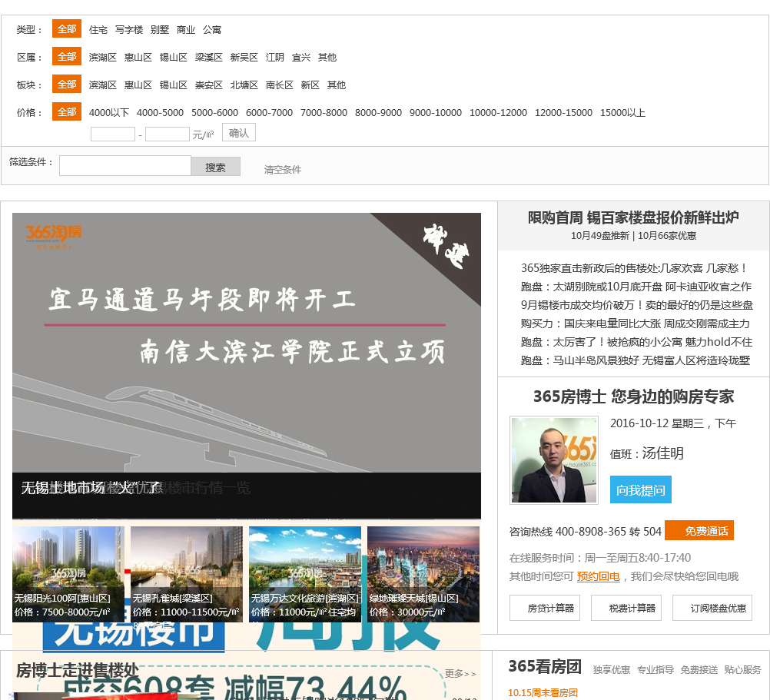Read article 马山半岛风景独好
The width and height of the screenshot is (770, 700).
[636, 360]
